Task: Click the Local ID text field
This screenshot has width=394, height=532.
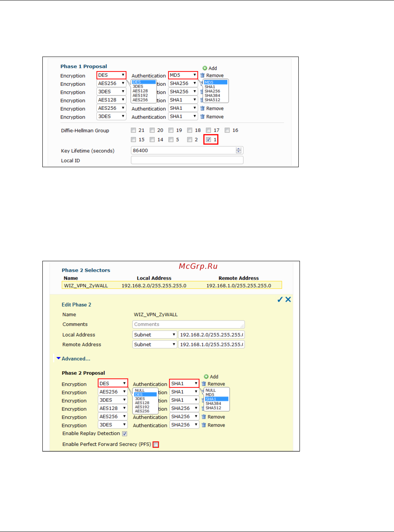Action: 187,160
